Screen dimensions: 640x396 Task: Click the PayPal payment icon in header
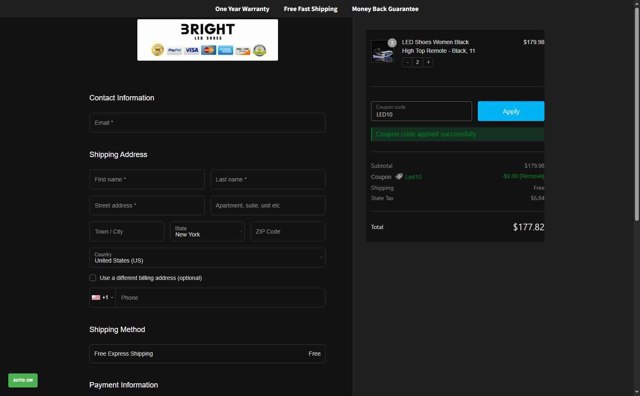coord(174,50)
